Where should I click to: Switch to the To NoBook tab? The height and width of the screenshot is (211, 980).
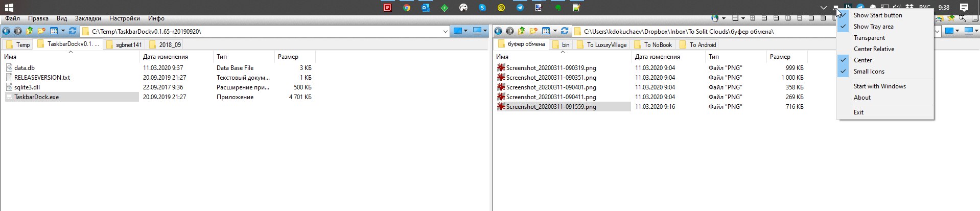(x=653, y=45)
